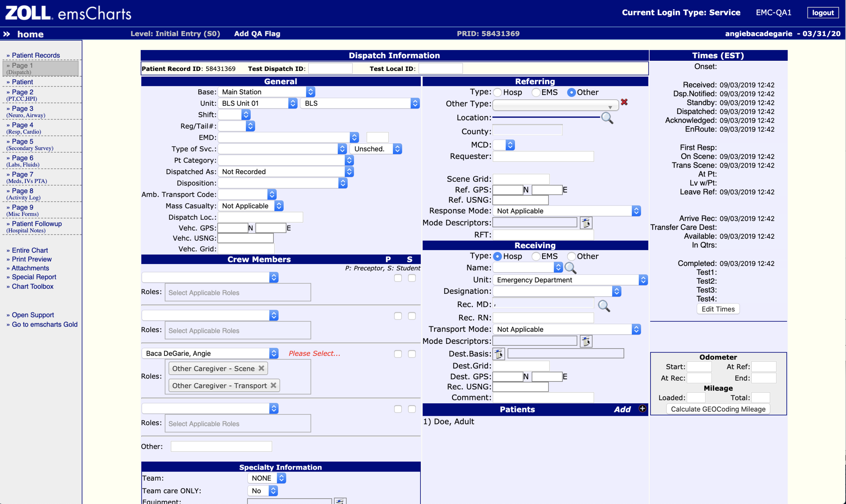Open the Dest.Basis notepad icon
Screen dimensions: 846x504
pyautogui.click(x=499, y=354)
